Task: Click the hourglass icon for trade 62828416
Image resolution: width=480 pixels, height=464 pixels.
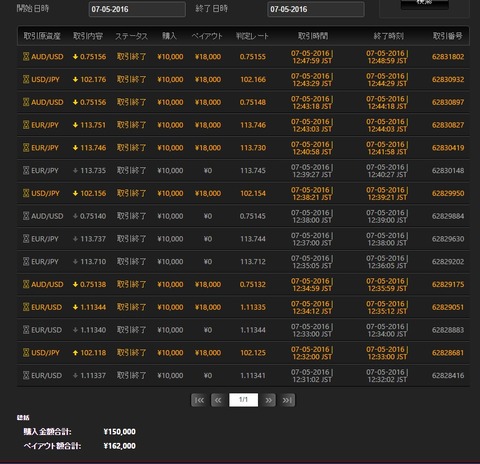Action: (x=26, y=376)
